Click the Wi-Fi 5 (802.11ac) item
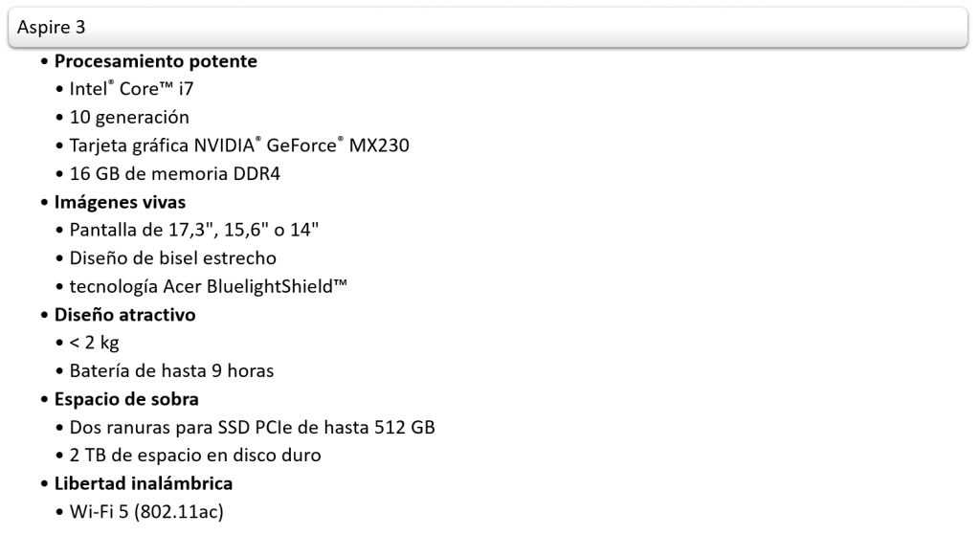Screen dimensions: 980x535 click(146, 512)
